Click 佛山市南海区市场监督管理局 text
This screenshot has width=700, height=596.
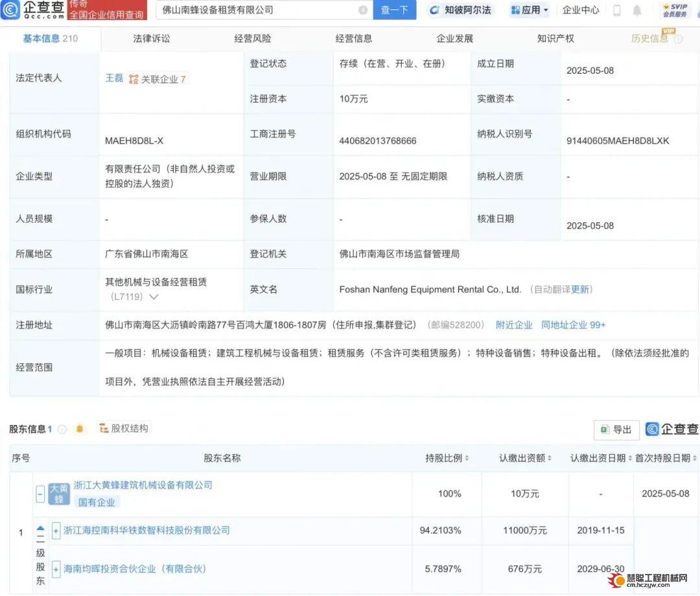pos(399,255)
